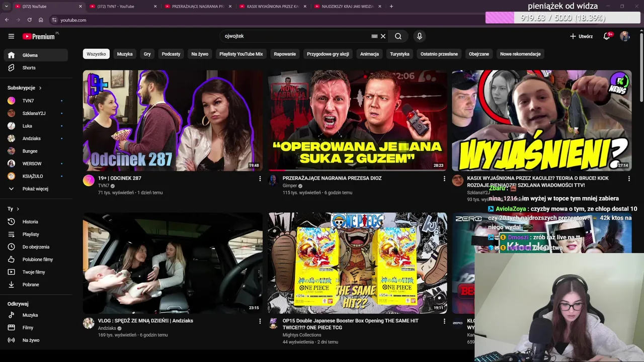Open a new browser tab

pos(391,7)
